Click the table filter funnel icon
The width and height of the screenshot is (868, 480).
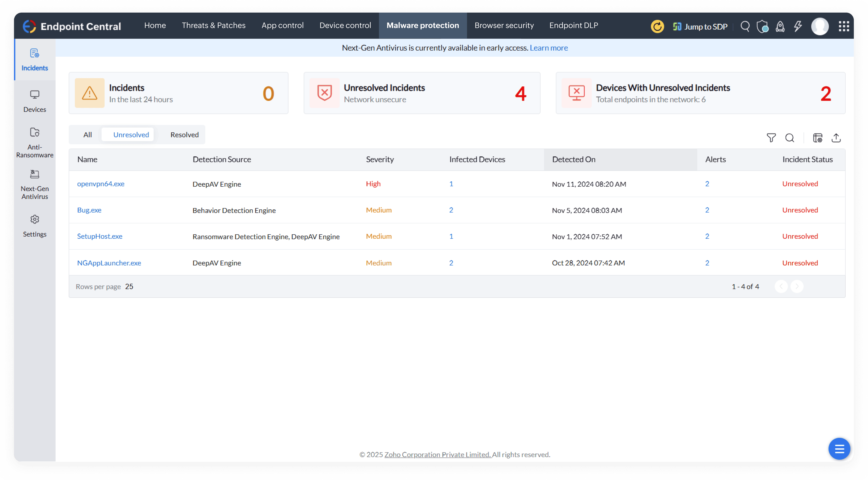pyautogui.click(x=771, y=138)
